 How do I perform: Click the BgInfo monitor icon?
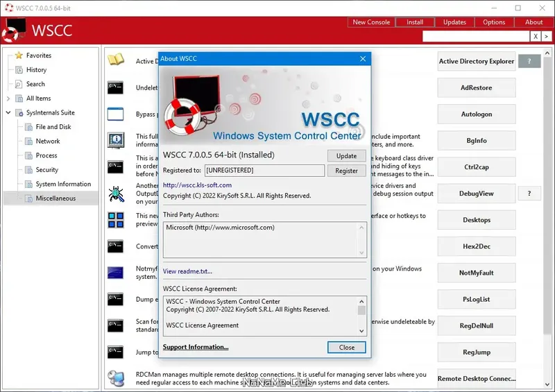[116, 140]
